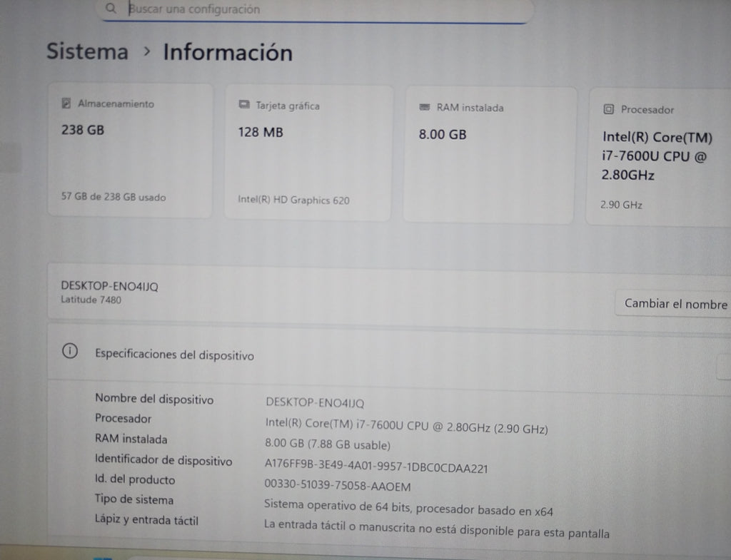Click device ID value A176FF9B-3E49-4A01
The width and height of the screenshot is (731, 560).
click(376, 467)
